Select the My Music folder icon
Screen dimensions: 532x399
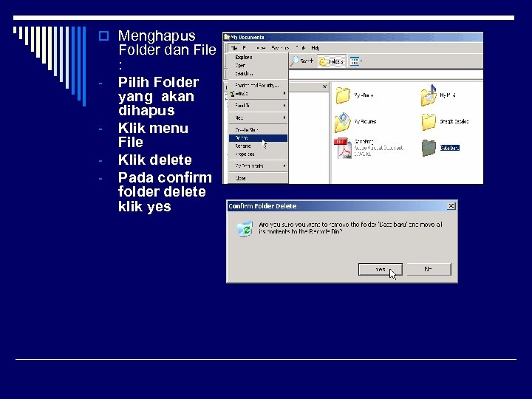point(429,95)
